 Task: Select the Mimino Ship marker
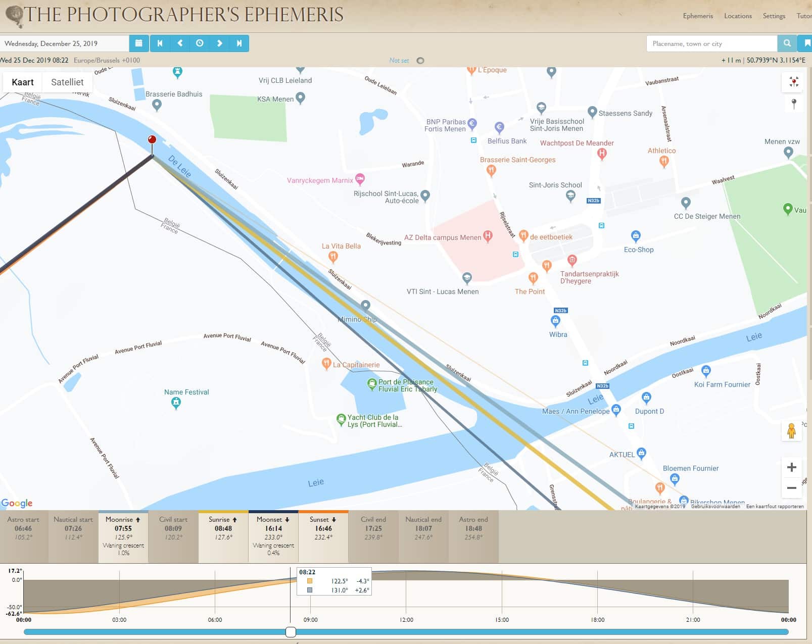click(365, 306)
